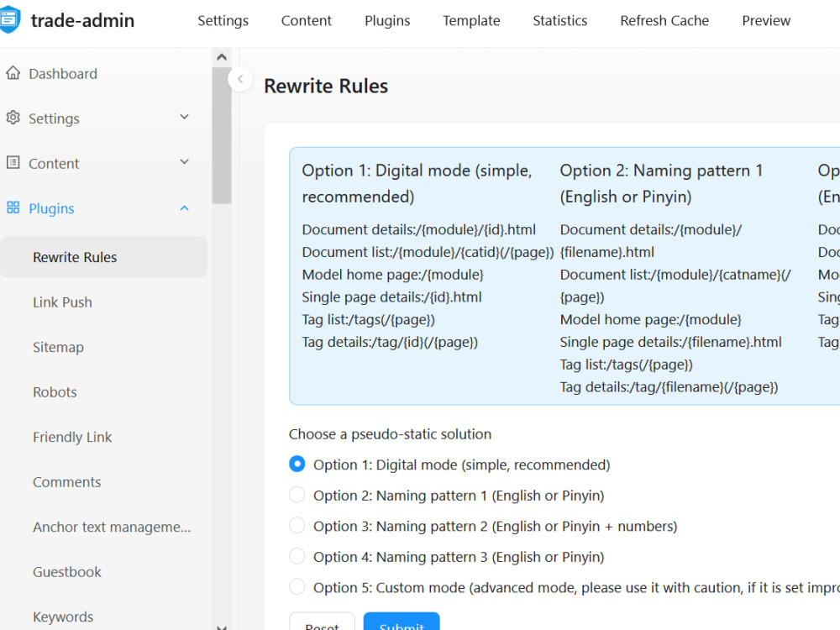Expand the Settings sidebar submenu chevron

pyautogui.click(x=184, y=117)
